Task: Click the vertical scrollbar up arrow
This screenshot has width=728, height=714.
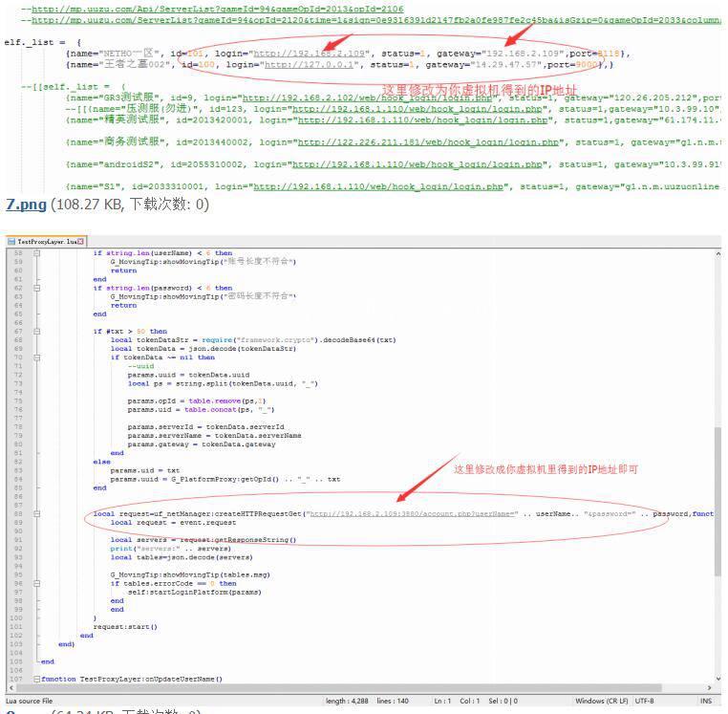Action: click(717, 253)
